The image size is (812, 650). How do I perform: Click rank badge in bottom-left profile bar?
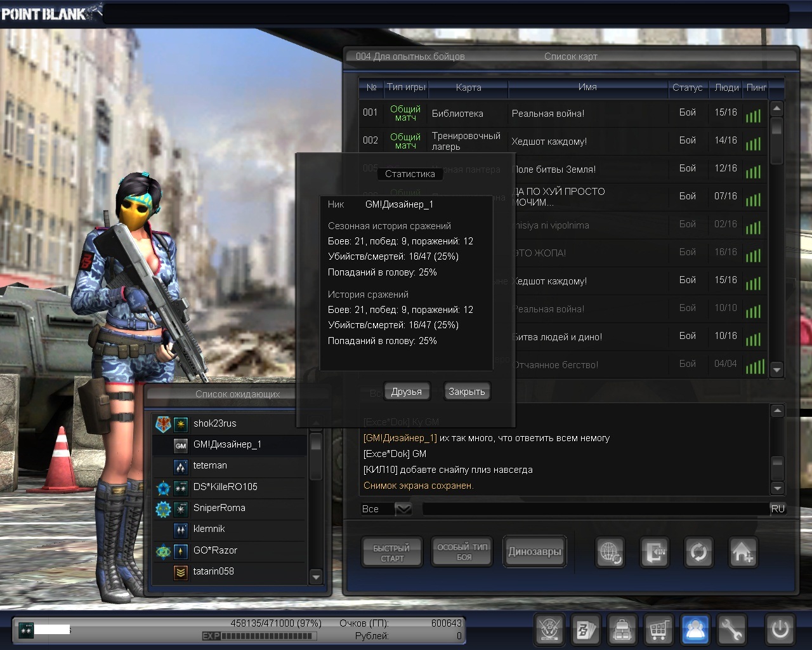click(25, 630)
